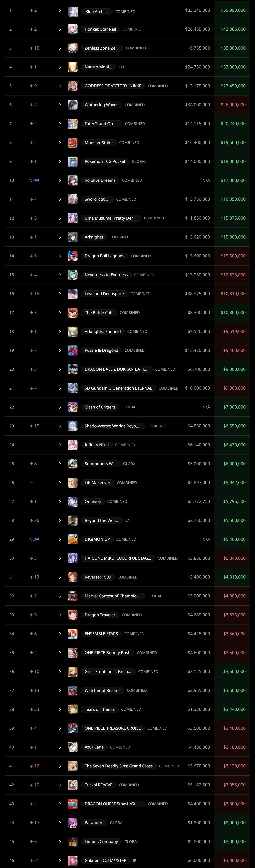Click the Blue Archive game icon
The width and height of the screenshot is (256, 868).
73,11
